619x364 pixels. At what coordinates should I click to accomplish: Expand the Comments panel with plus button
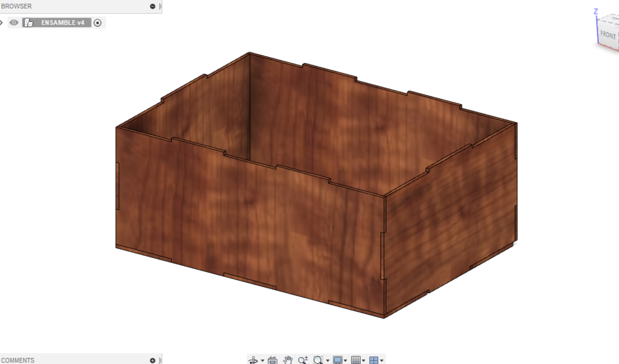click(x=152, y=360)
